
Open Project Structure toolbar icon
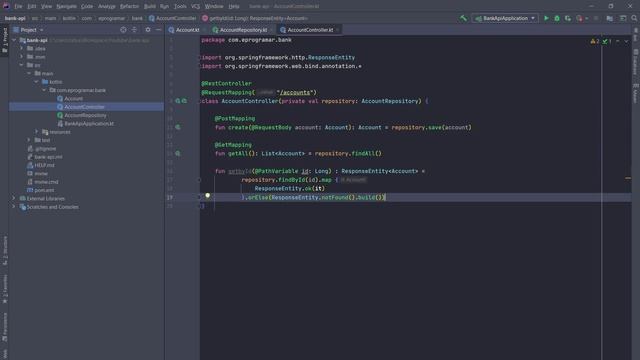click(x=609, y=18)
